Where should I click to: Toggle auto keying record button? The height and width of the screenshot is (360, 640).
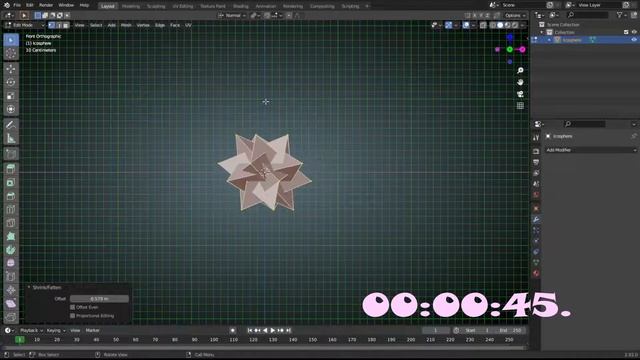click(232, 330)
